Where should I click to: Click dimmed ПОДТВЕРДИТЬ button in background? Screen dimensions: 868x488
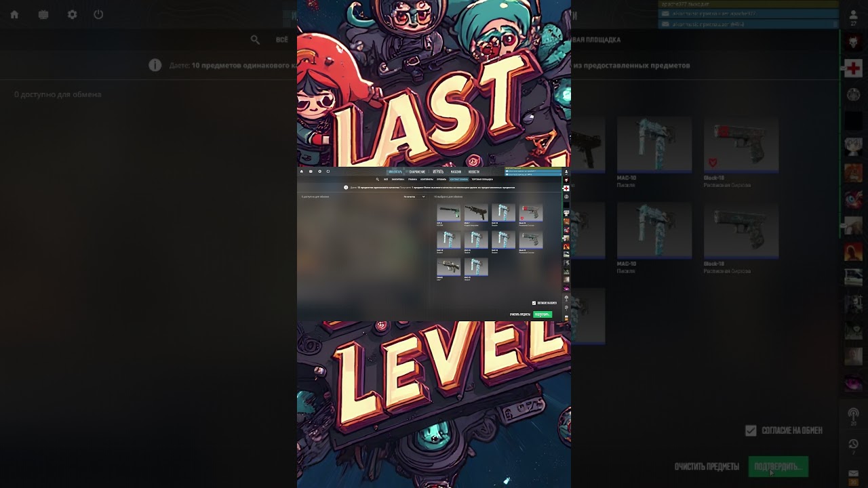pyautogui.click(x=778, y=466)
